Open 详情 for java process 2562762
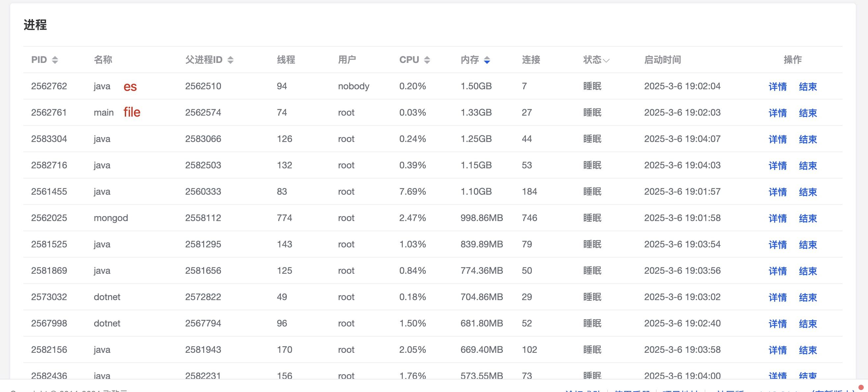The height and width of the screenshot is (392, 868). (777, 87)
